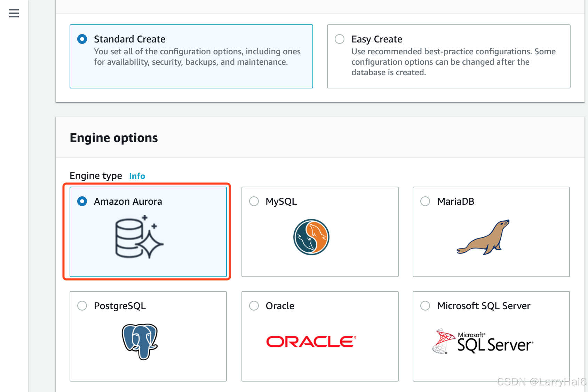The width and height of the screenshot is (588, 392).
Task: Click the Easy Create description text
Action: click(453, 62)
